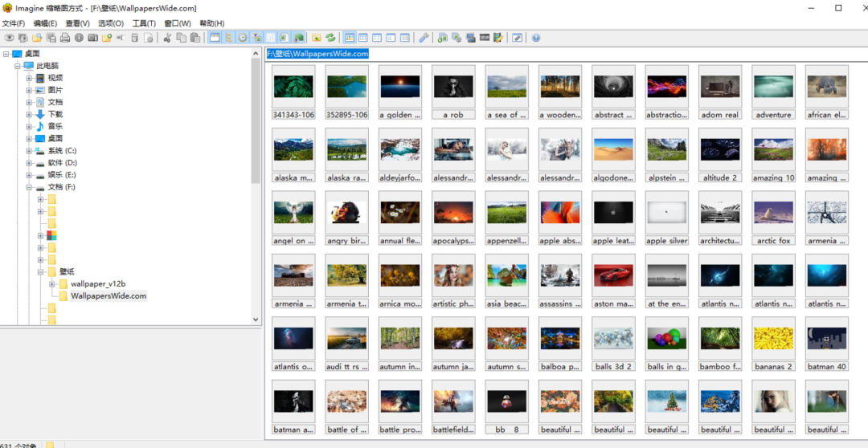Toggle the toolbar window pane button
Screen dimensions: 868x448
[215, 38]
